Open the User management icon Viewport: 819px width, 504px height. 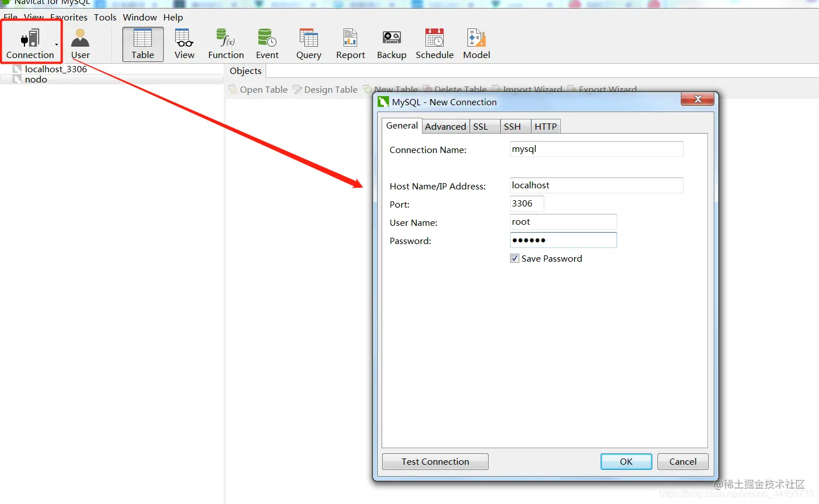coord(80,43)
